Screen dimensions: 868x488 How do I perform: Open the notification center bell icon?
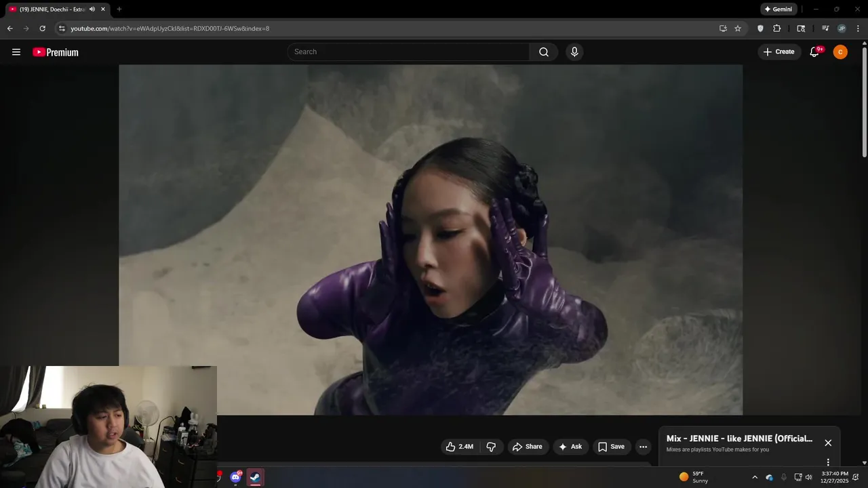click(856, 477)
